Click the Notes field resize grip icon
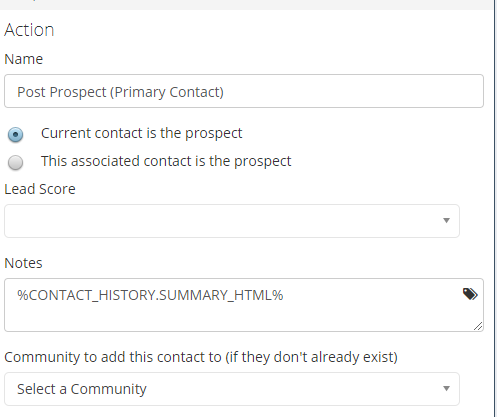 (x=478, y=326)
